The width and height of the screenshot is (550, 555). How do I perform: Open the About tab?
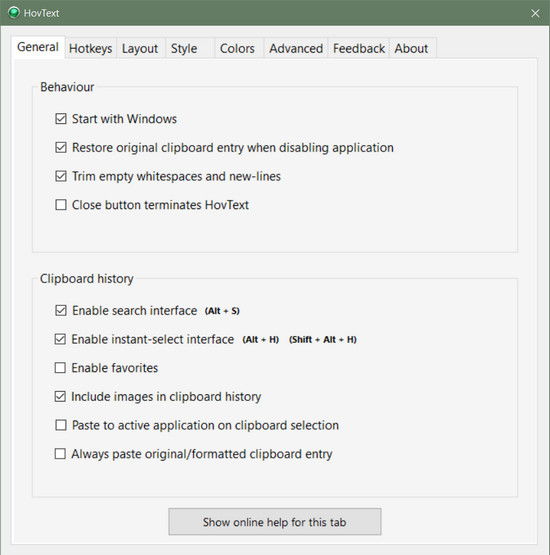(x=411, y=48)
